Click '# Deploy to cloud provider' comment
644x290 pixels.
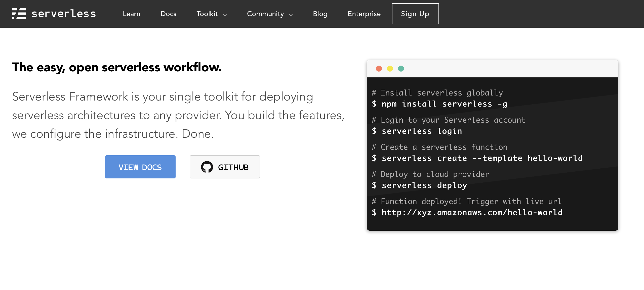(x=431, y=174)
